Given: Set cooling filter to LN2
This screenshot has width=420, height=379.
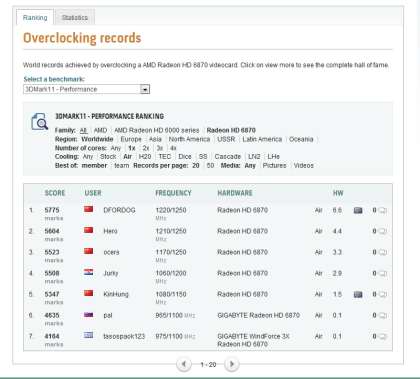Looking at the screenshot, I should (254, 157).
